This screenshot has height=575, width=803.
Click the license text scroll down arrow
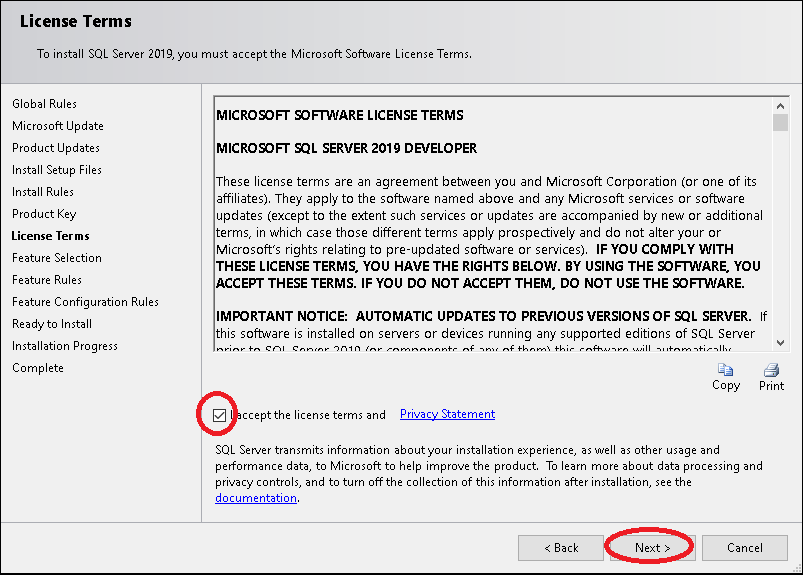coord(780,343)
